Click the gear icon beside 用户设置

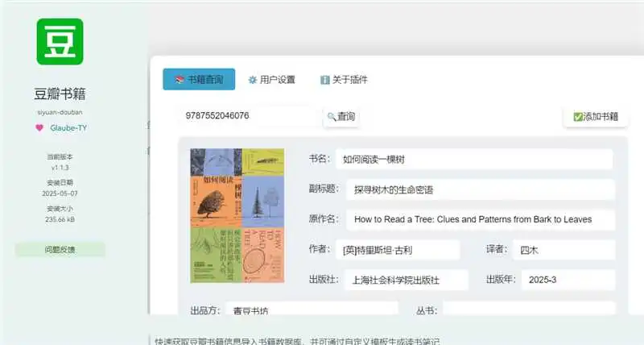tap(253, 80)
